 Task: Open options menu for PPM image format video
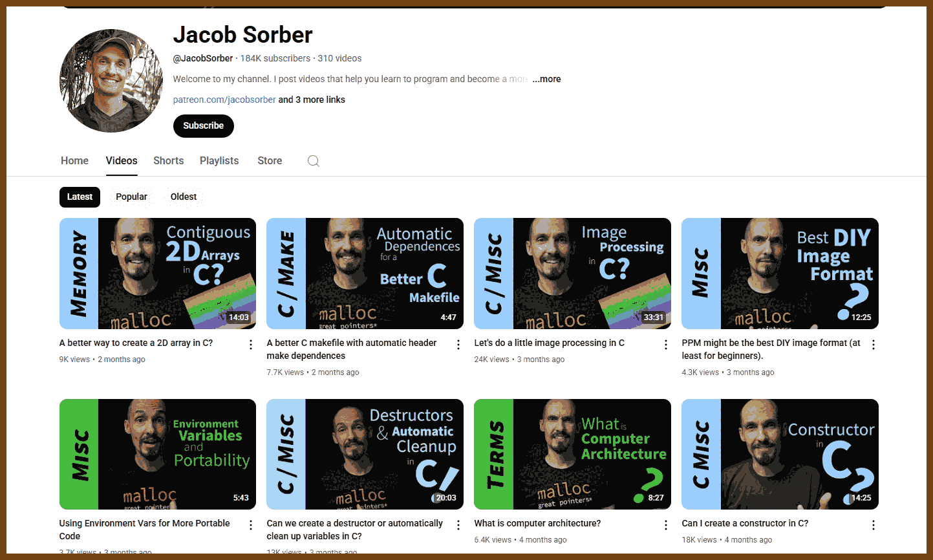pos(874,345)
